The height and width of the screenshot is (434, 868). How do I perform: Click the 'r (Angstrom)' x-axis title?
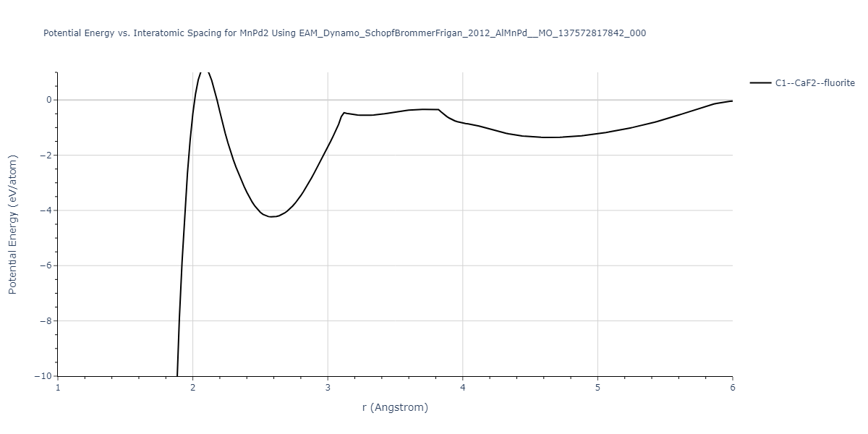pyautogui.click(x=395, y=407)
